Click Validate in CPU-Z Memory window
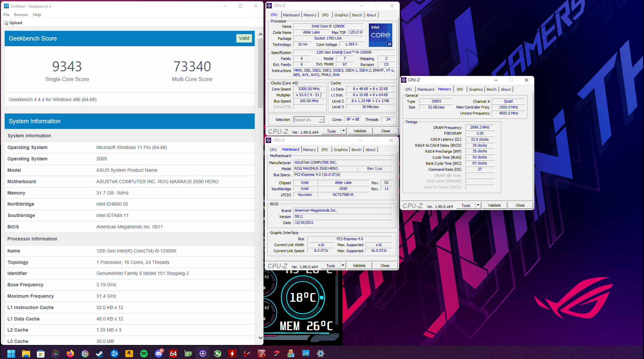Viewport: 644px width, 359px height. [494, 205]
